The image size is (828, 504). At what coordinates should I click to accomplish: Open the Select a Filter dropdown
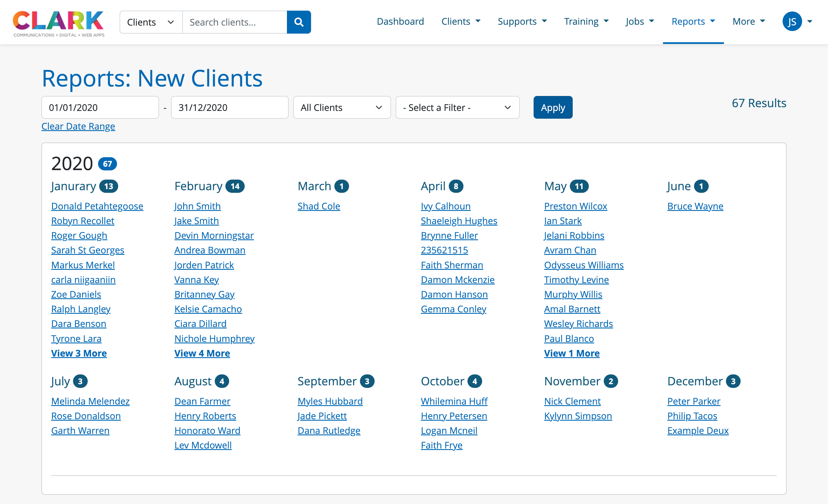(x=457, y=107)
